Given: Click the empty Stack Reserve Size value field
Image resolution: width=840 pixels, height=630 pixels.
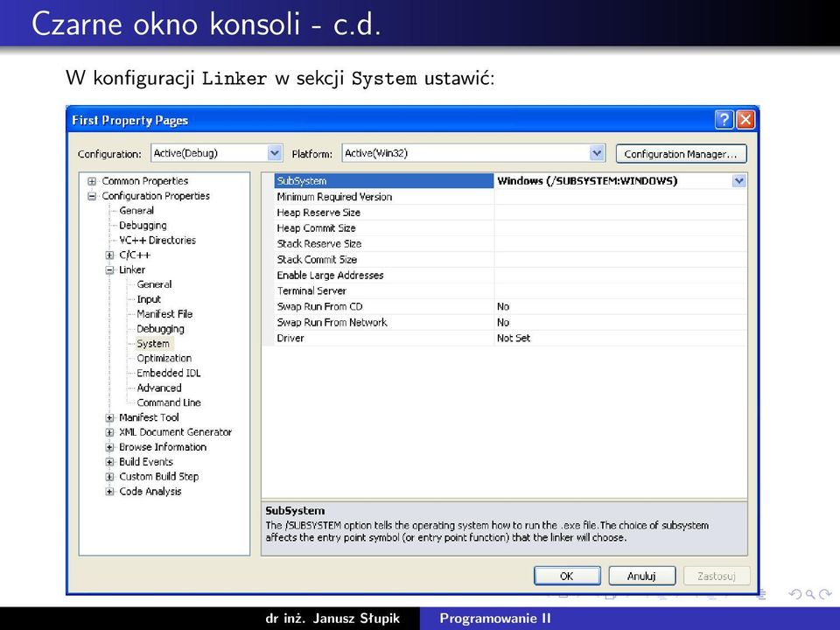Looking at the screenshot, I should click(620, 244).
